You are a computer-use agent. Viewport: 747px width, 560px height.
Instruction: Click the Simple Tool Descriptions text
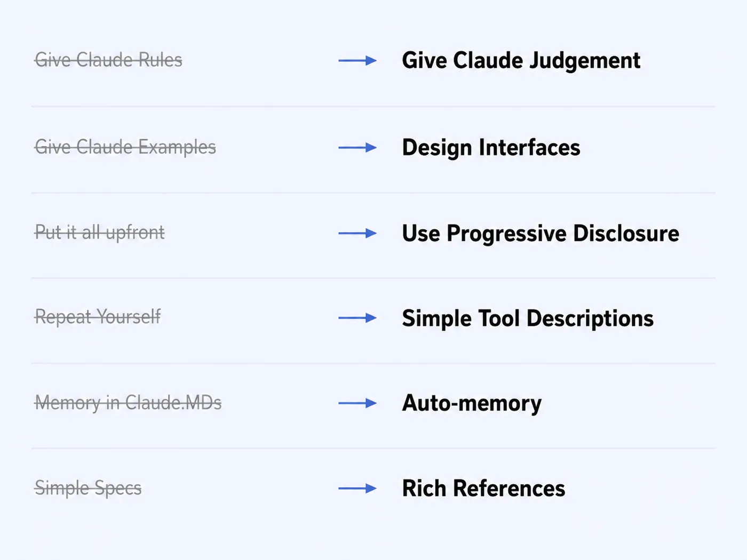528,319
